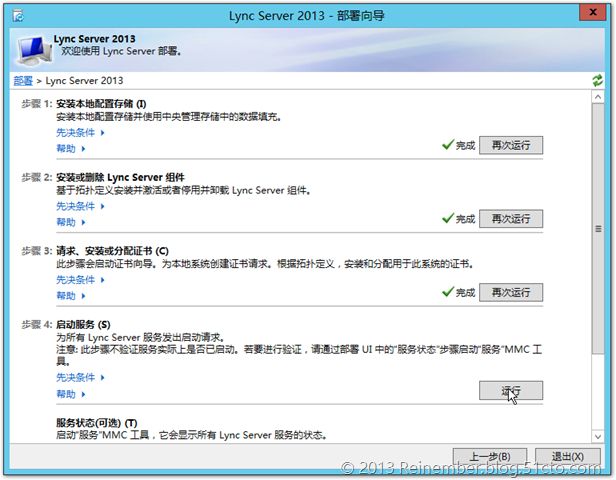Exit wizard with 退出(X) button

coord(568,457)
